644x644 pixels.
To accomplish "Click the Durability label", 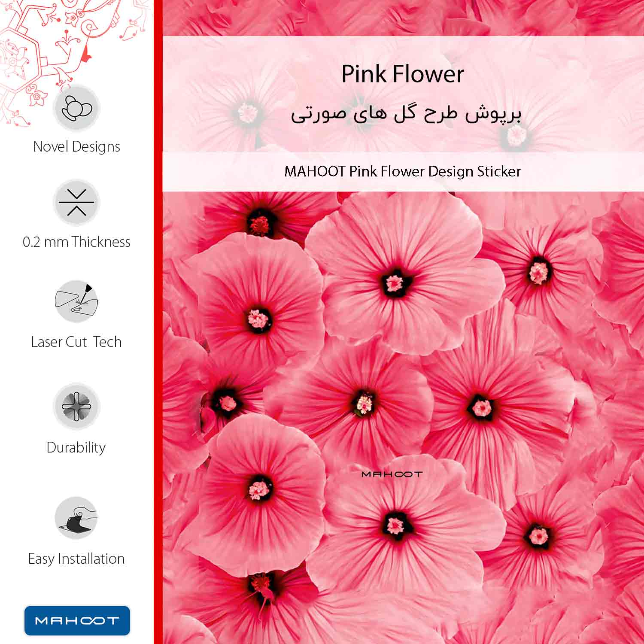I will click(76, 447).
